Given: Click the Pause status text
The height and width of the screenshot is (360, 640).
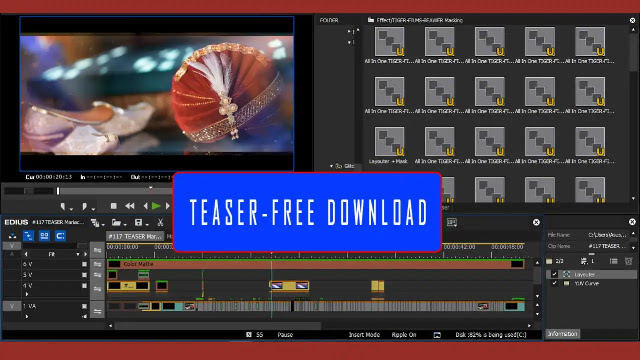Looking at the screenshot, I should (285, 335).
